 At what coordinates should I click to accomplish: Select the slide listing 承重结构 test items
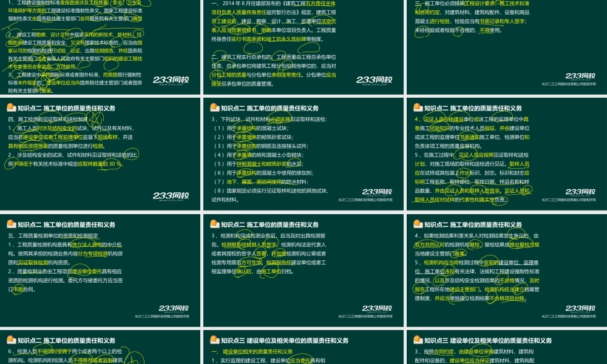coord(303,155)
